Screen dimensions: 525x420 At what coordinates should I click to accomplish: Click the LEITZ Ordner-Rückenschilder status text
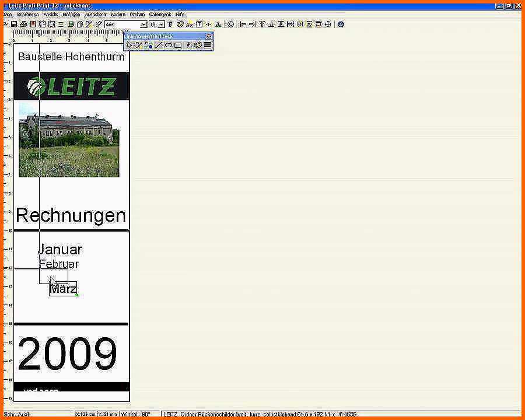(260, 414)
